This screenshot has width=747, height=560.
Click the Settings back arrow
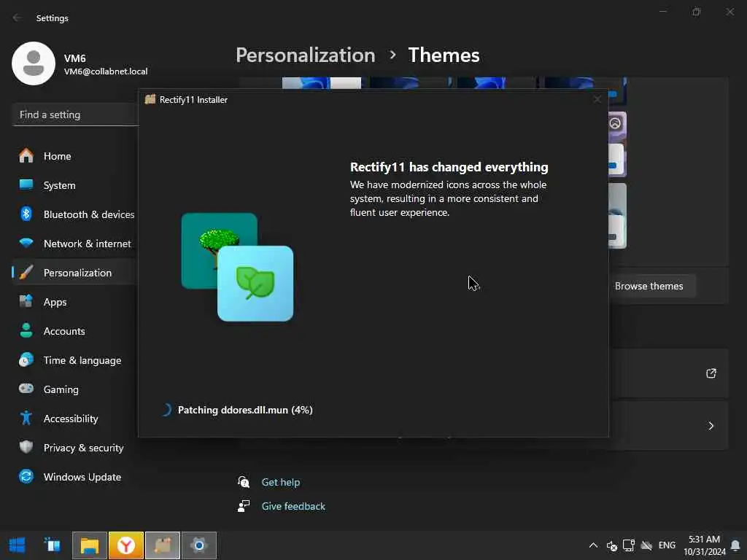(18, 17)
